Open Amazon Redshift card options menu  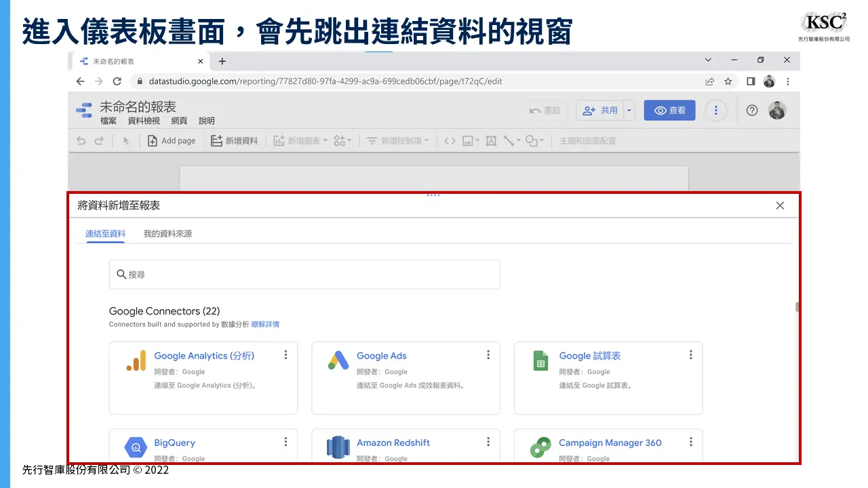pyautogui.click(x=488, y=442)
